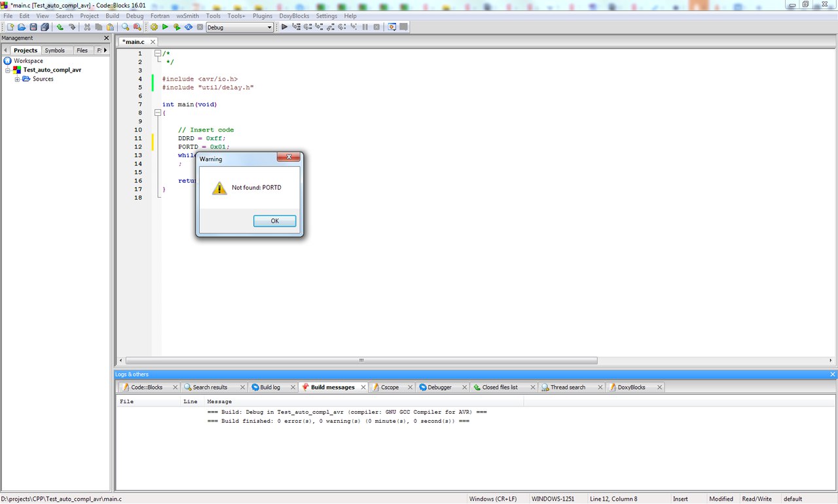
Task: Switch to the Files tab in Management
Action: tap(82, 50)
